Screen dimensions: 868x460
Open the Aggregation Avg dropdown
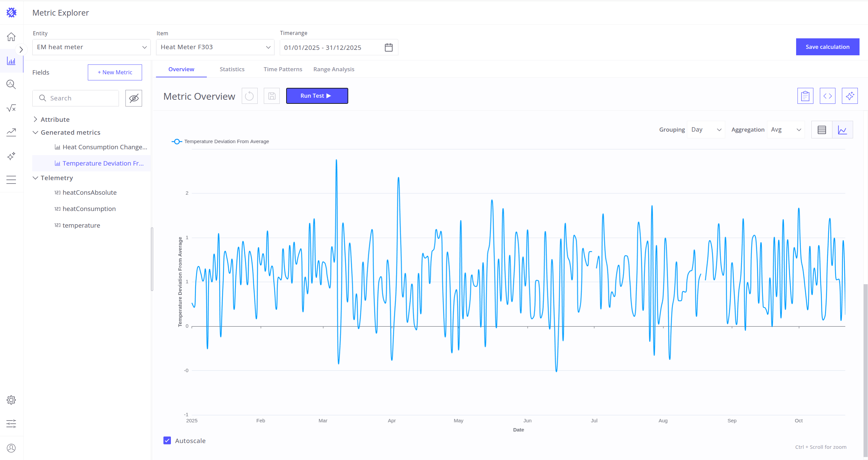point(786,130)
